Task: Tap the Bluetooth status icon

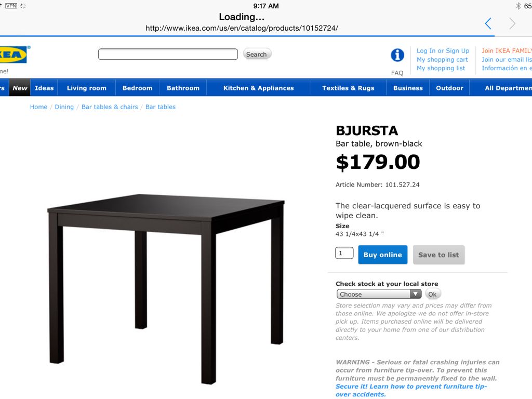Action: [518, 6]
